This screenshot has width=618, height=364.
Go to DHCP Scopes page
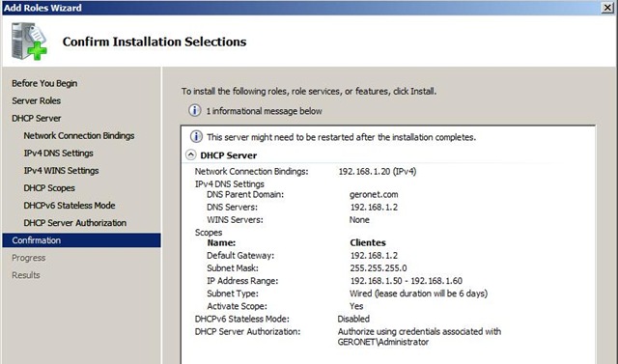pos(49,188)
